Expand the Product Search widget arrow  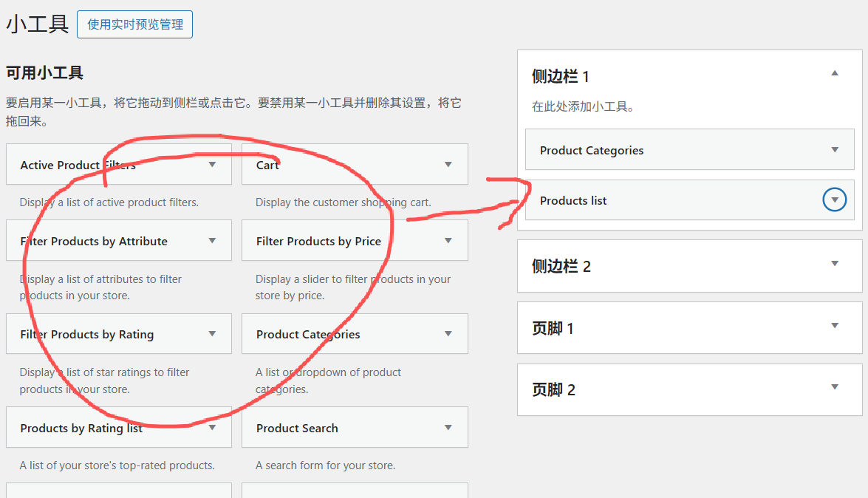(448, 428)
